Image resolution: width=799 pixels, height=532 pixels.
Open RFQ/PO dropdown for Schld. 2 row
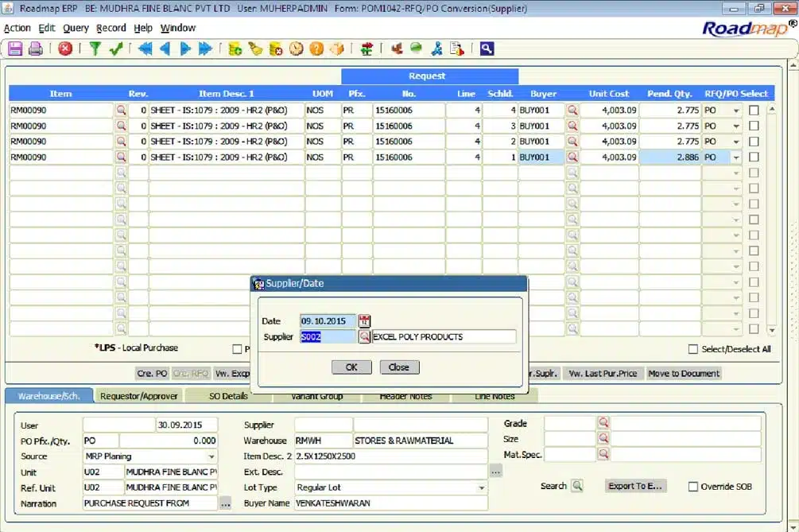(x=736, y=142)
